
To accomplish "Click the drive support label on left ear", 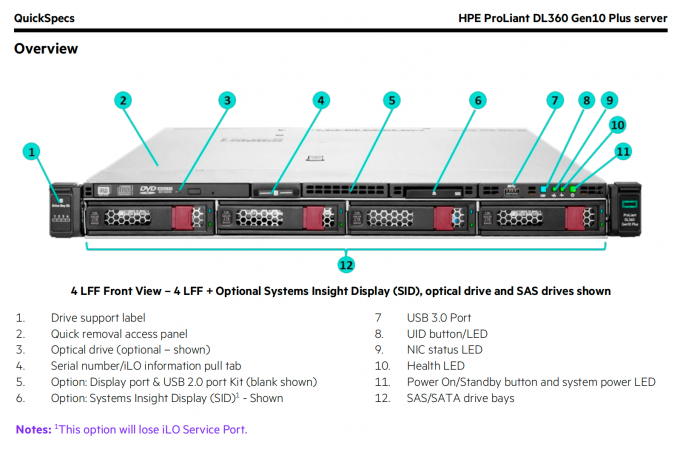I will pyautogui.click(x=61, y=211).
